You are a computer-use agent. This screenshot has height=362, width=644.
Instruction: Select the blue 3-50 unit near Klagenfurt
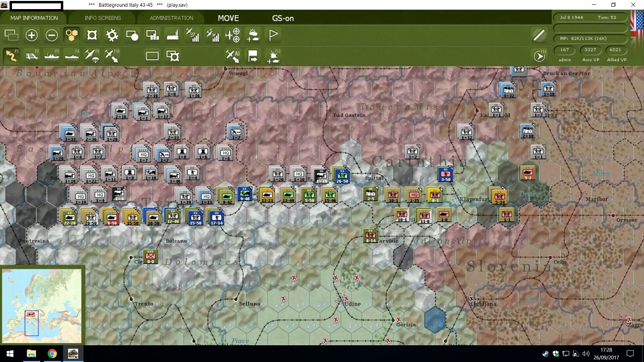445,175
